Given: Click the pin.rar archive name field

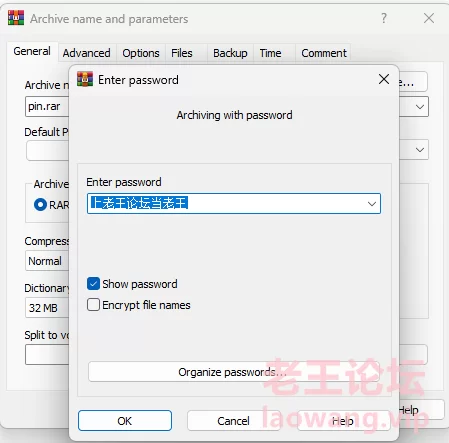Looking at the screenshot, I should [x=47, y=107].
